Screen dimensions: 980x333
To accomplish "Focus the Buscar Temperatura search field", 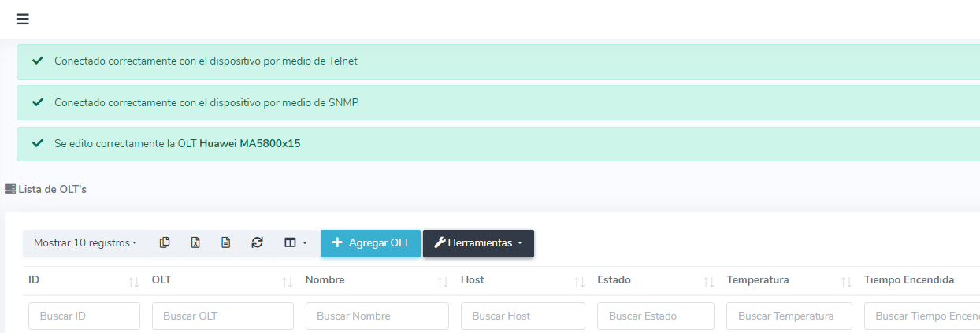I will (789, 316).
